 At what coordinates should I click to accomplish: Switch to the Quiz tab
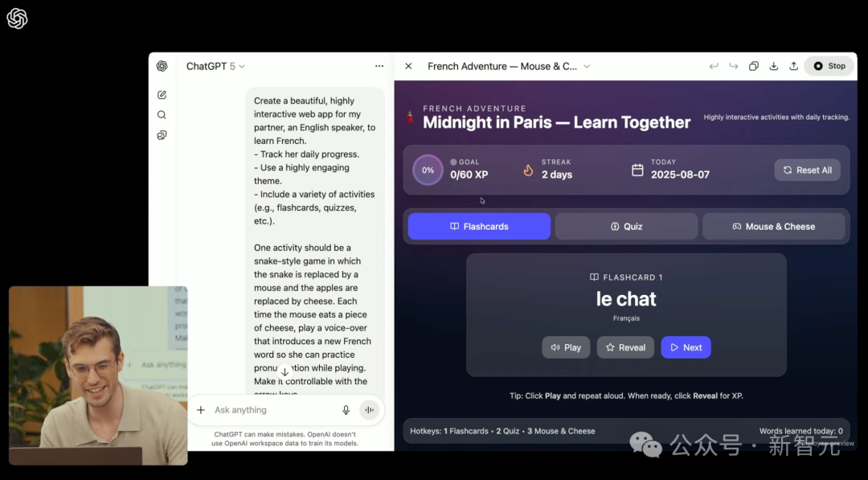coord(627,227)
